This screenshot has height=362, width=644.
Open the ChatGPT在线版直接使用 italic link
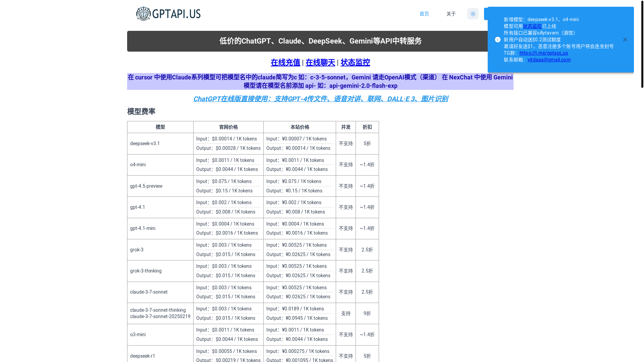click(320, 99)
